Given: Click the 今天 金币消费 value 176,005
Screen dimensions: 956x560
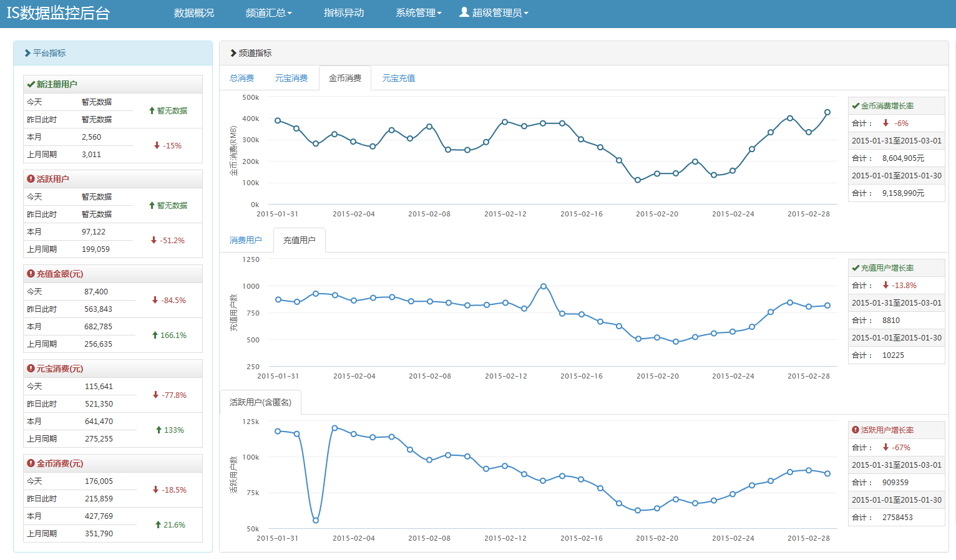Looking at the screenshot, I should click(99, 481).
